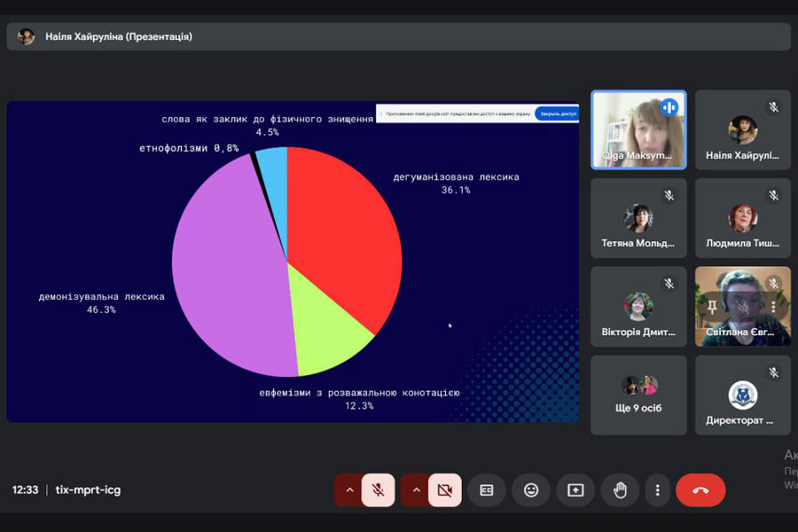Pin Світлана Євг video tile
The height and width of the screenshot is (532, 798).
(x=712, y=306)
